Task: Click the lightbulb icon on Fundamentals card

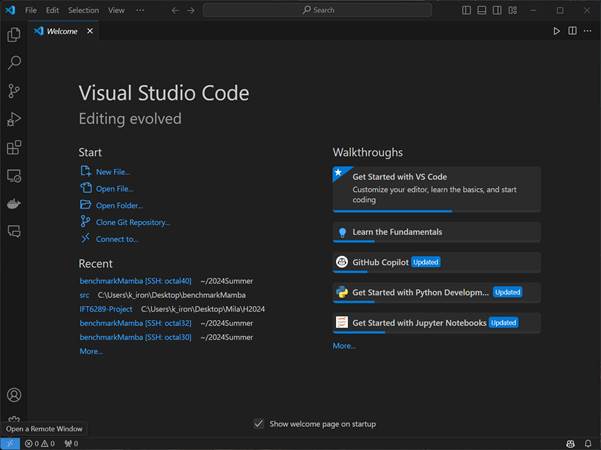Action: coord(342,232)
